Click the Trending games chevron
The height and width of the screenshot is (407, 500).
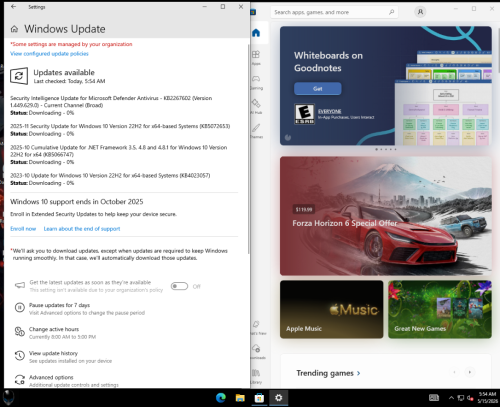point(359,373)
